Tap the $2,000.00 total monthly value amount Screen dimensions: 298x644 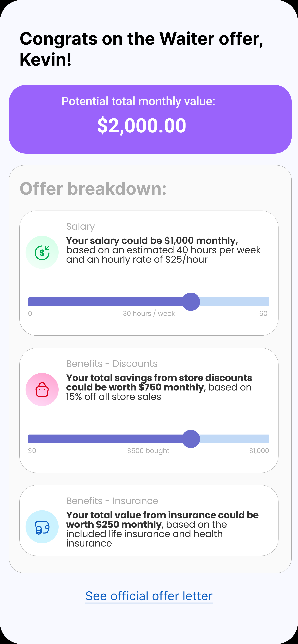pos(142,125)
